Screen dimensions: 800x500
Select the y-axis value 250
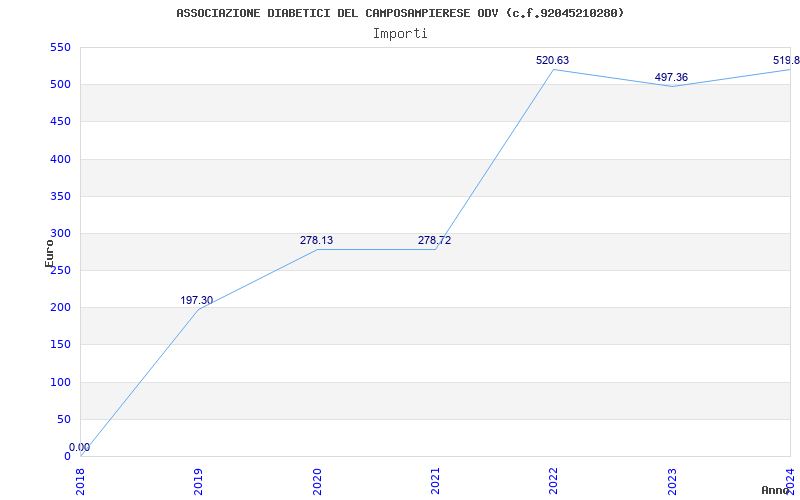(60, 270)
